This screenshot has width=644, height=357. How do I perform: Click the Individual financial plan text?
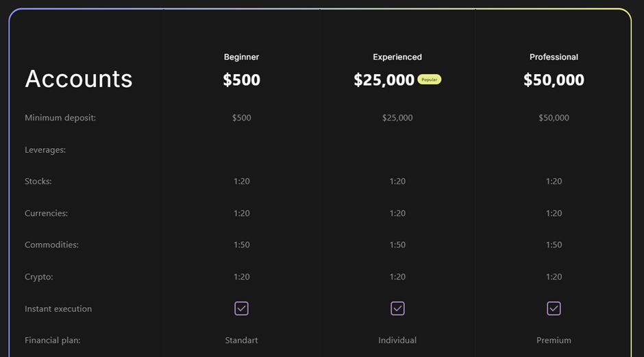(x=397, y=340)
